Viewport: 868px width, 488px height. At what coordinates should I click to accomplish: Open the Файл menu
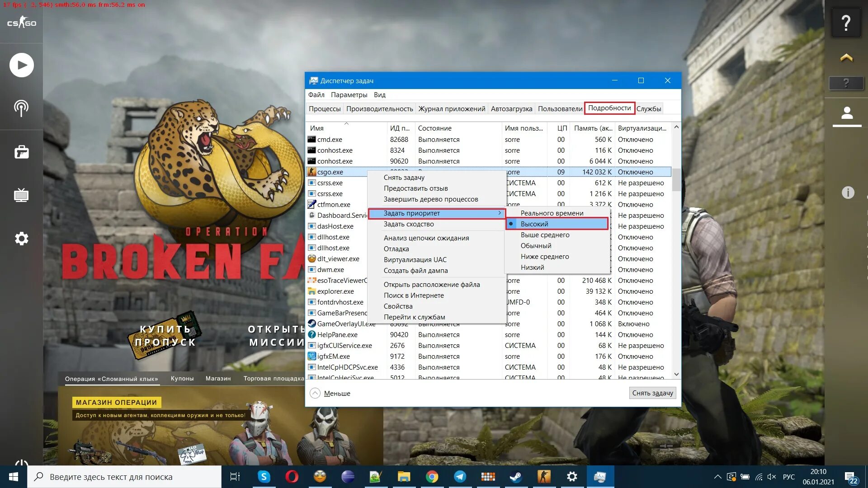coord(316,94)
